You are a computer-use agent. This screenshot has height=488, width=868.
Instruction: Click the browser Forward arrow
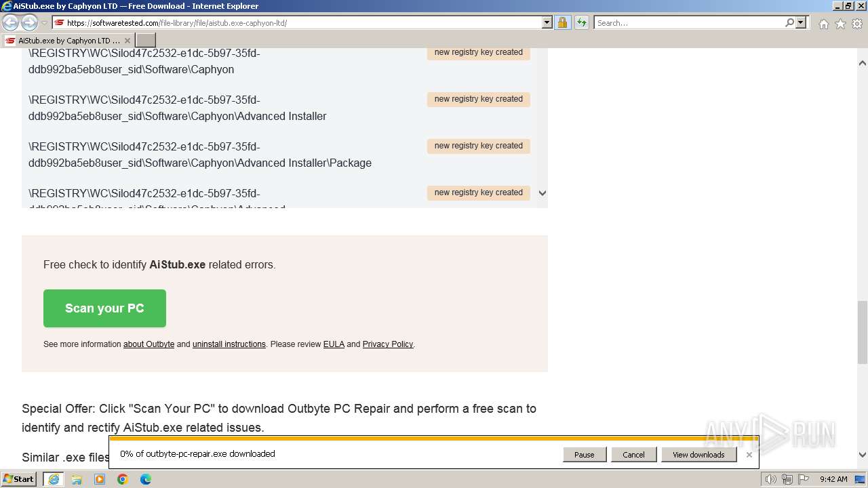click(29, 23)
